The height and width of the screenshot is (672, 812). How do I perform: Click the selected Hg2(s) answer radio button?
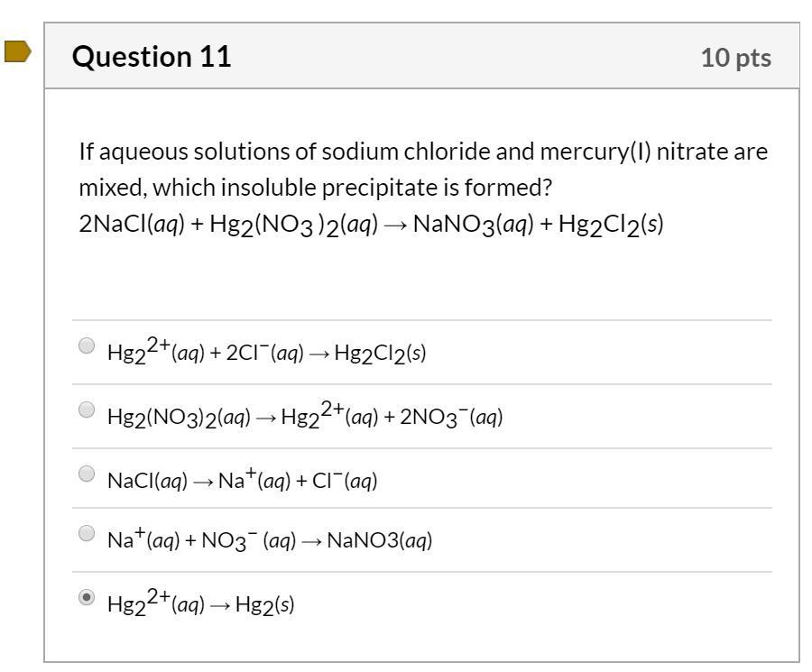pos(87,597)
